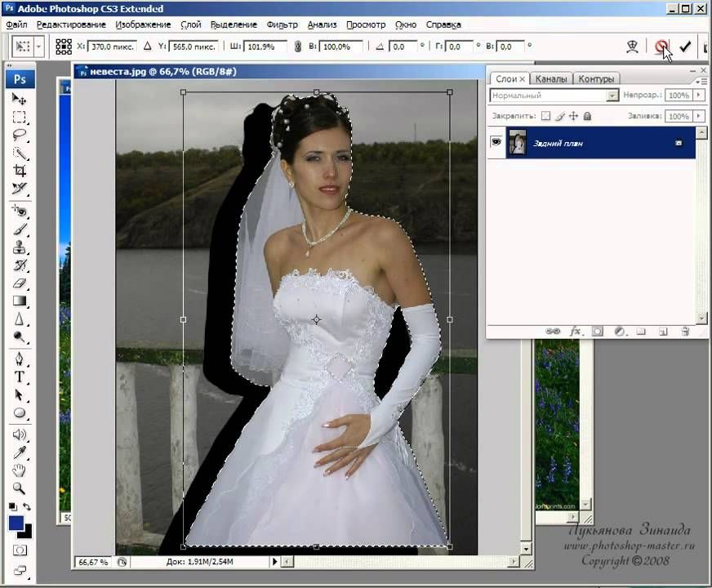
Task: Open the Фильтр menu
Action: (x=282, y=24)
